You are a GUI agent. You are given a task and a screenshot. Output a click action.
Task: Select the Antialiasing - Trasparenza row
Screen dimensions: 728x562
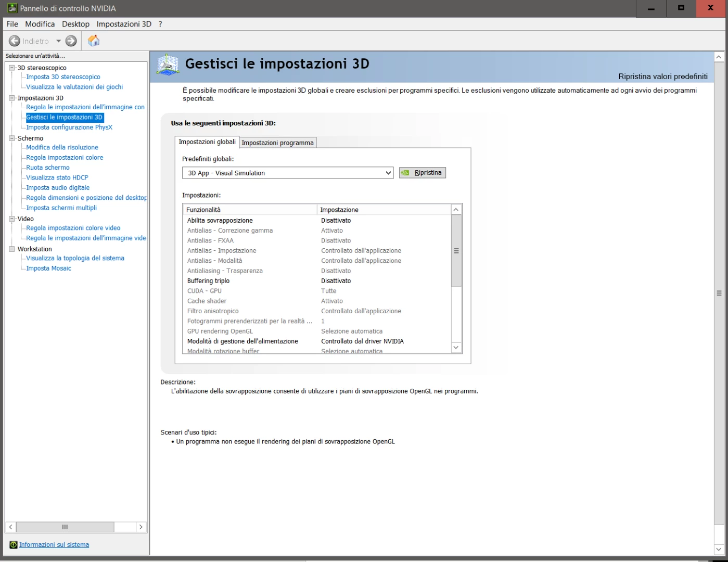click(317, 271)
